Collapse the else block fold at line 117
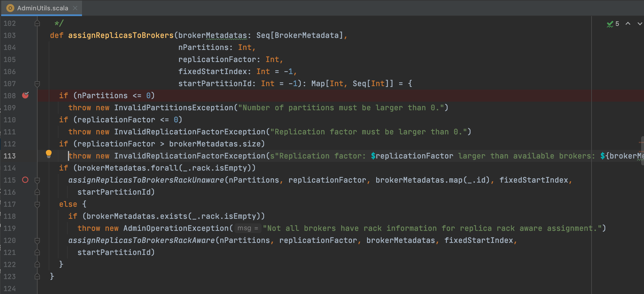 click(37, 204)
